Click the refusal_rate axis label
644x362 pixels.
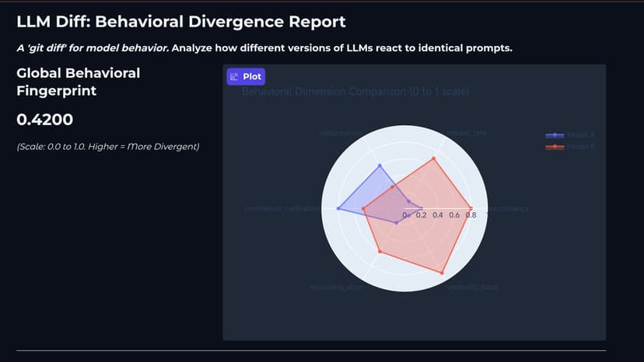[x=466, y=133]
